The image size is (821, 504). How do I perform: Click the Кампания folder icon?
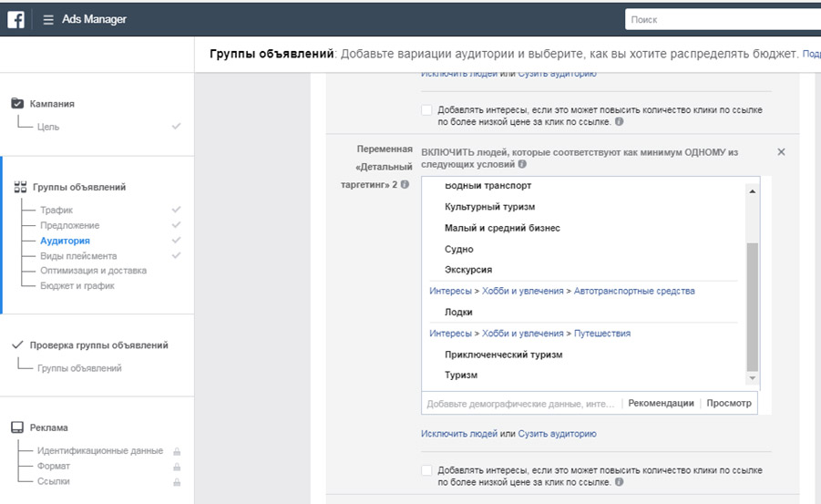tap(17, 103)
